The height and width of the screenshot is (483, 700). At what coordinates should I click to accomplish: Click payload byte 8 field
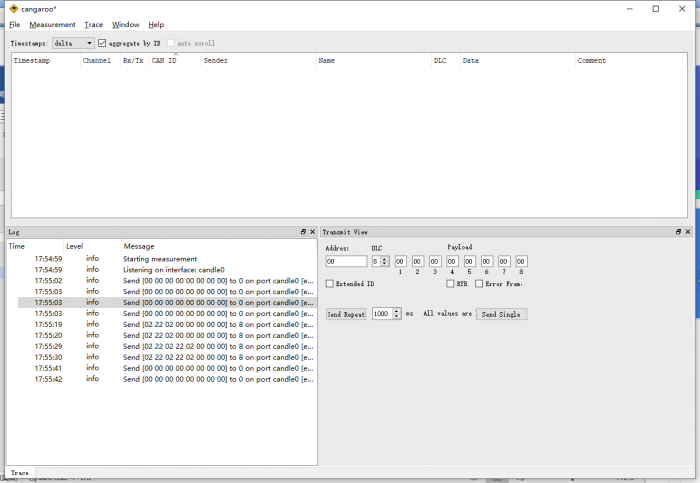point(521,262)
